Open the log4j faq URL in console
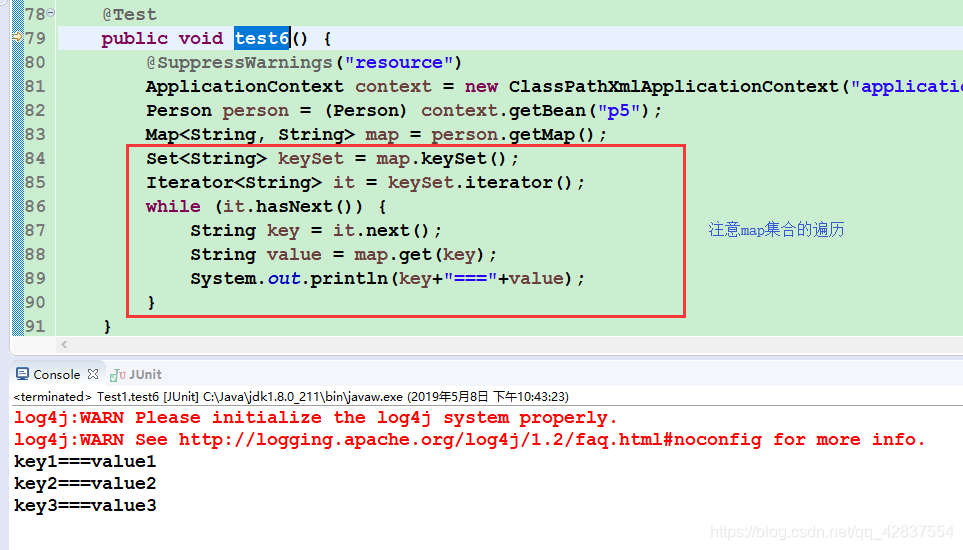The width and height of the screenshot is (963, 550). 470,440
